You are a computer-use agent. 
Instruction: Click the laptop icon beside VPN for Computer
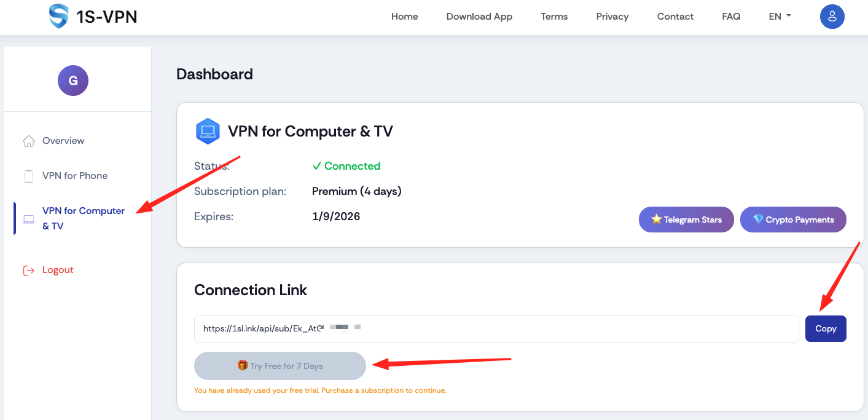[x=28, y=218]
